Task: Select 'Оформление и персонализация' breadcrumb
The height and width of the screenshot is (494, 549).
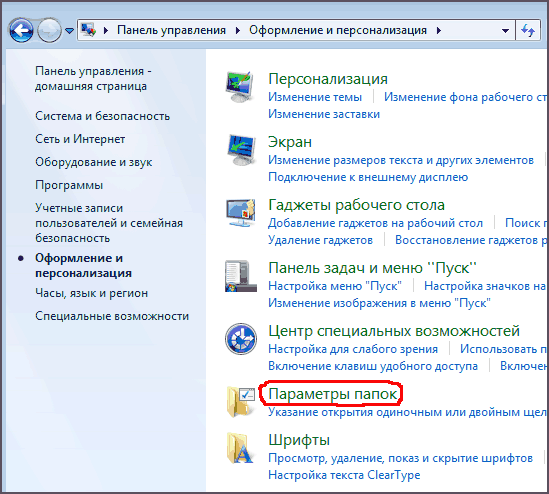Action: [x=338, y=30]
